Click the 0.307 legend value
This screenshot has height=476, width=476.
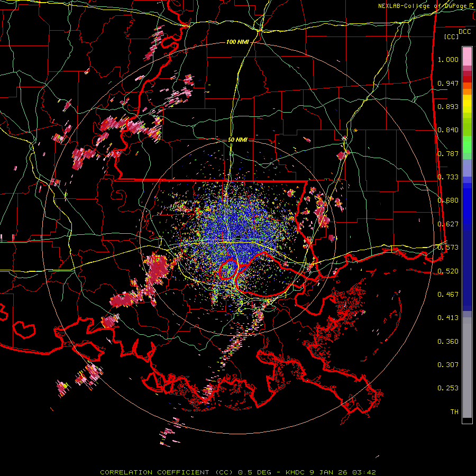tap(448, 364)
